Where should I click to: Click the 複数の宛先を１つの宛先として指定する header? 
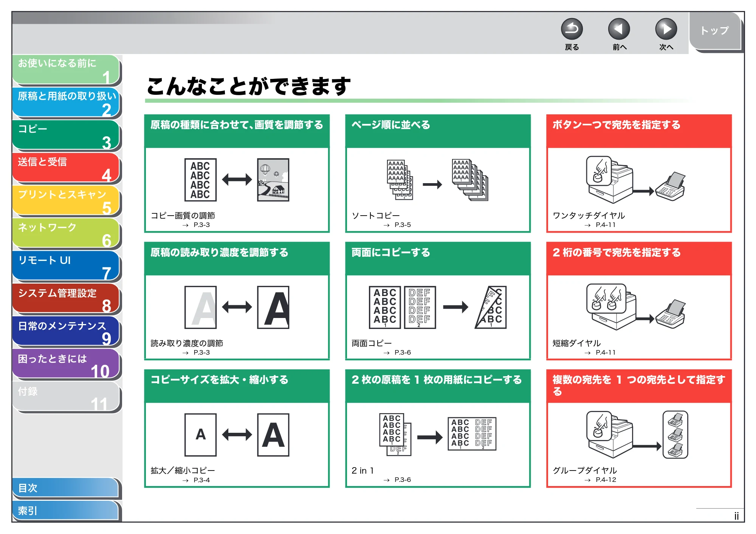coord(639,386)
